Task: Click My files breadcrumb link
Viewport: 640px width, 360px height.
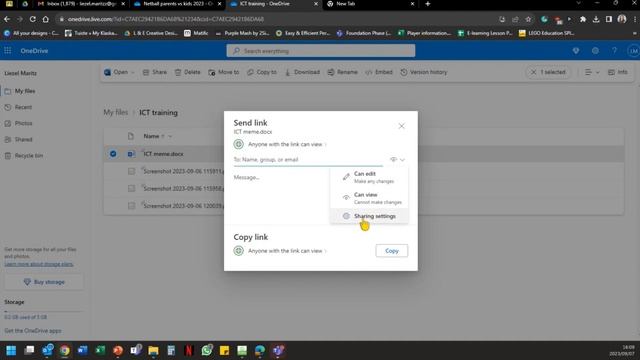Action: tap(116, 112)
